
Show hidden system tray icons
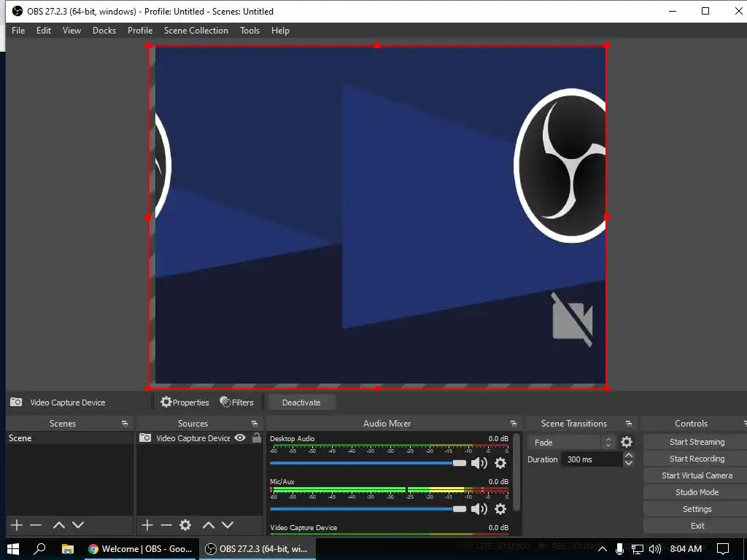pyautogui.click(x=602, y=549)
